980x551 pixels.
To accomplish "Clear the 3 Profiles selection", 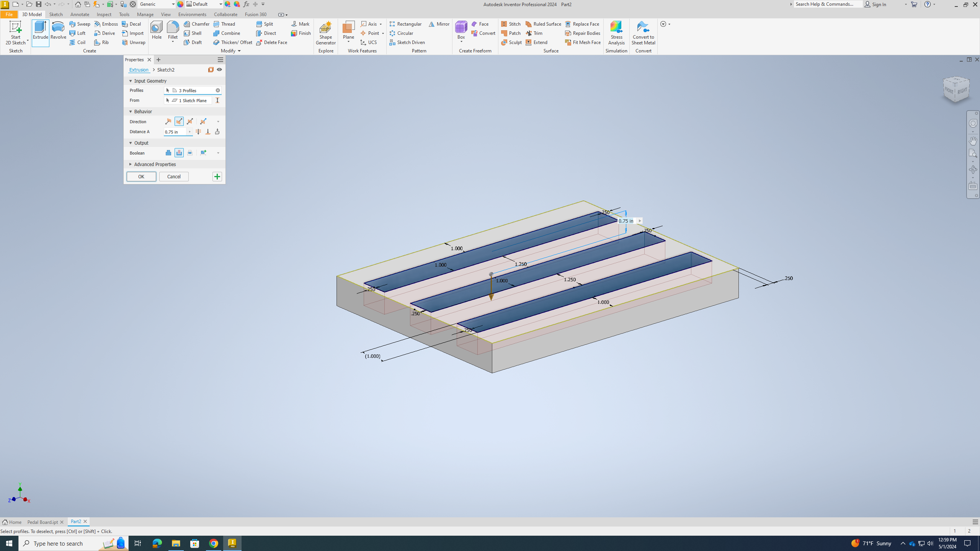I will point(218,90).
